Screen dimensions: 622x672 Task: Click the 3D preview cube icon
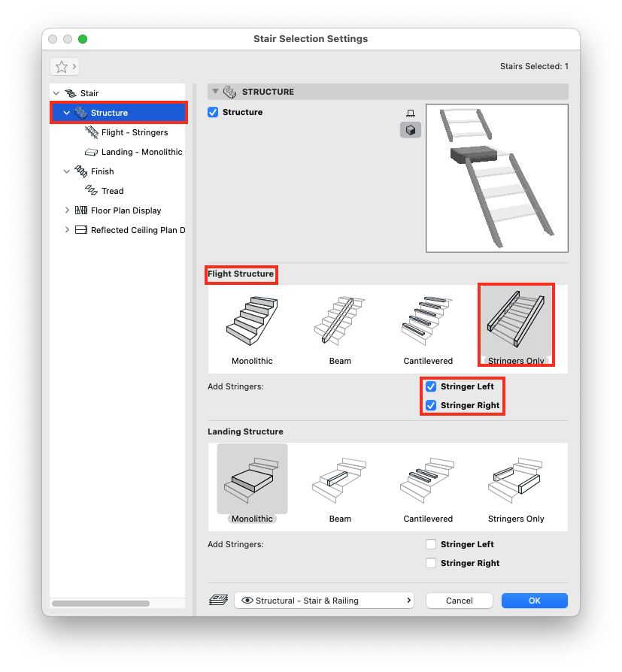[x=411, y=130]
